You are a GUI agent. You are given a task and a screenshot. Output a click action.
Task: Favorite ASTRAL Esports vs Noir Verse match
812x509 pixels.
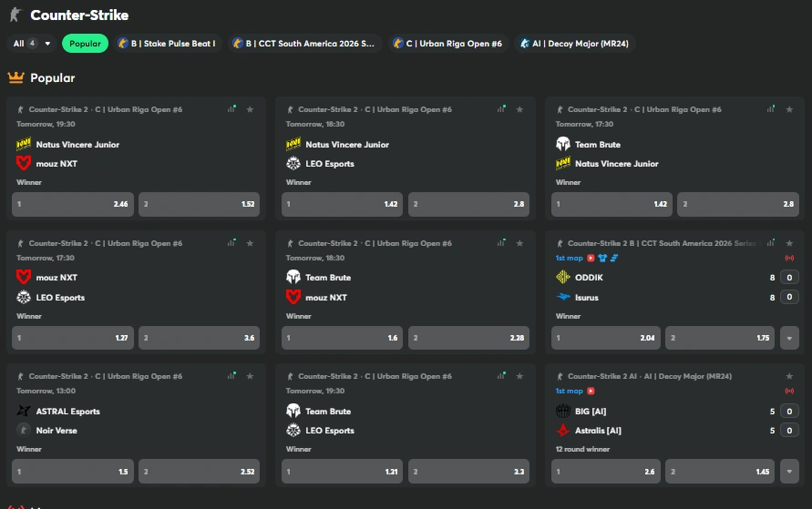pyautogui.click(x=250, y=376)
